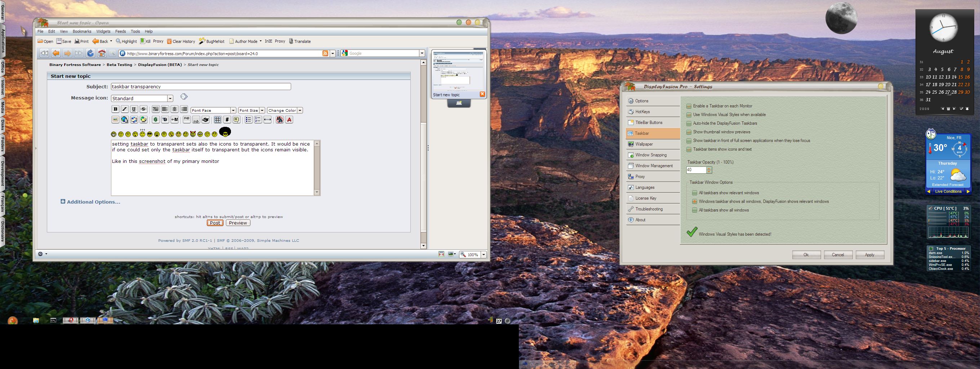Click the superscript button
980x369 pixels.
(186, 120)
